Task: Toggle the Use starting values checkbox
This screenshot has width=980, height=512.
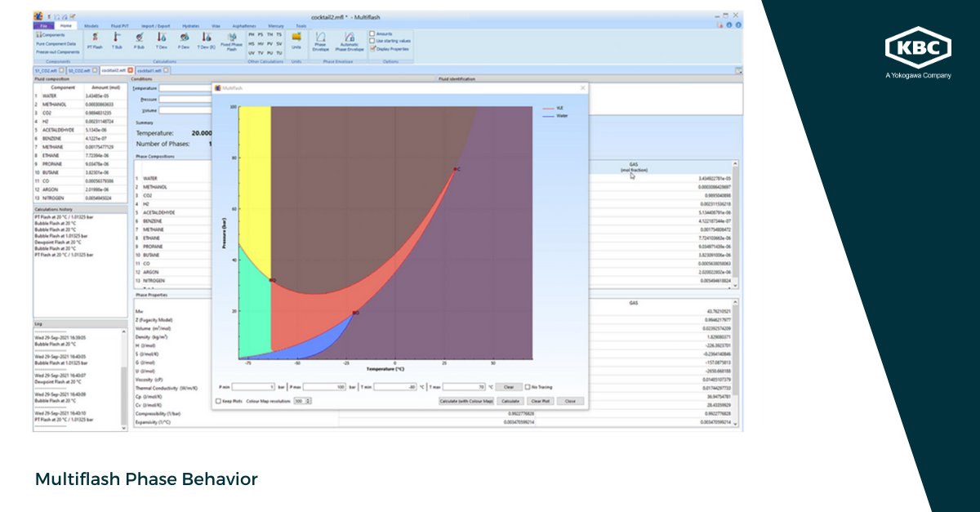Action: tap(372, 41)
